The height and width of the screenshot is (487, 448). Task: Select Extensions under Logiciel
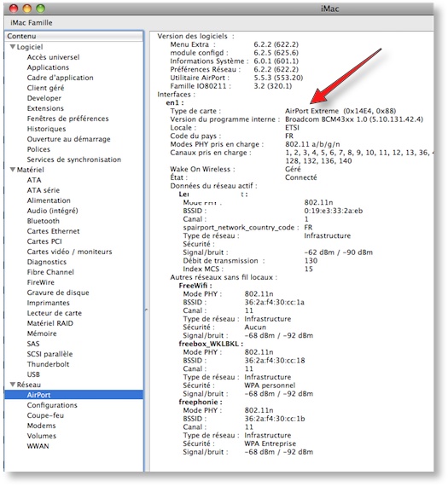click(x=45, y=108)
